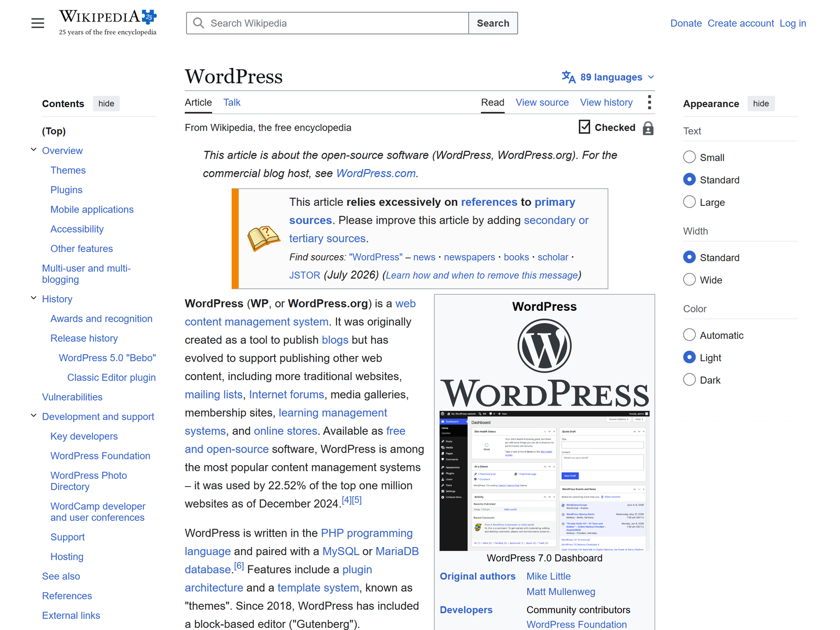
Task: Go to Release history section
Action: click(84, 338)
